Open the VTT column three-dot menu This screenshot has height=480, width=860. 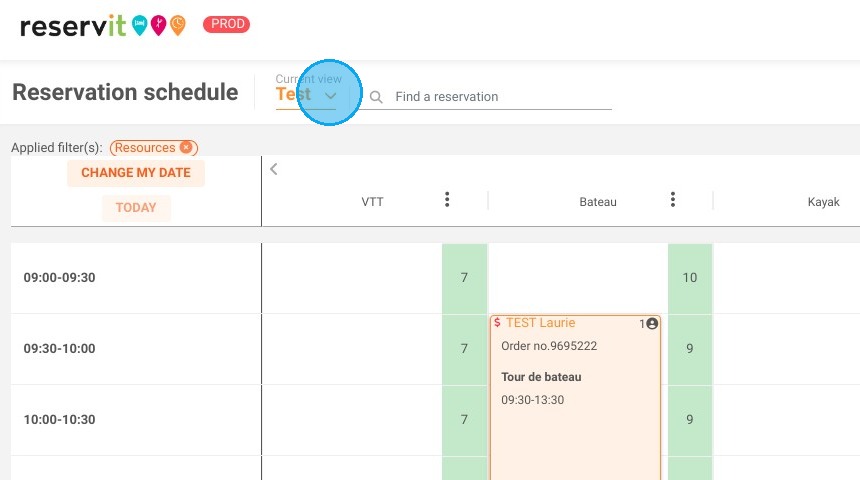[447, 200]
